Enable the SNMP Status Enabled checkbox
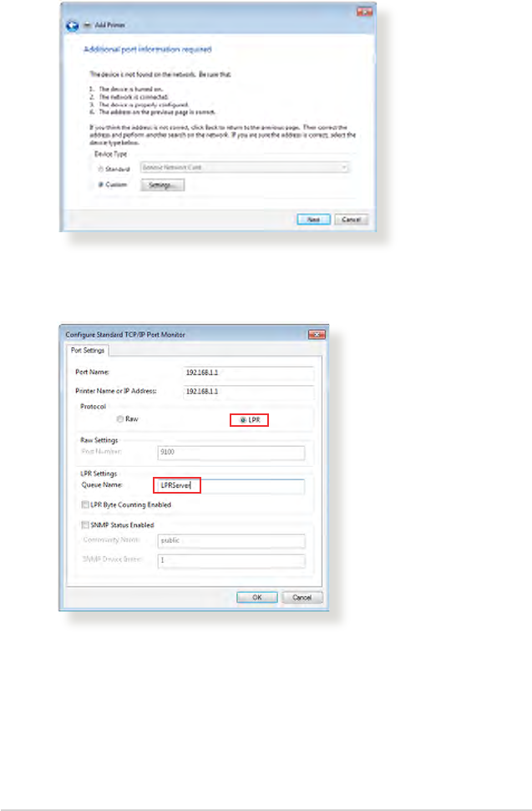The width and height of the screenshot is (532, 811). click(x=85, y=525)
